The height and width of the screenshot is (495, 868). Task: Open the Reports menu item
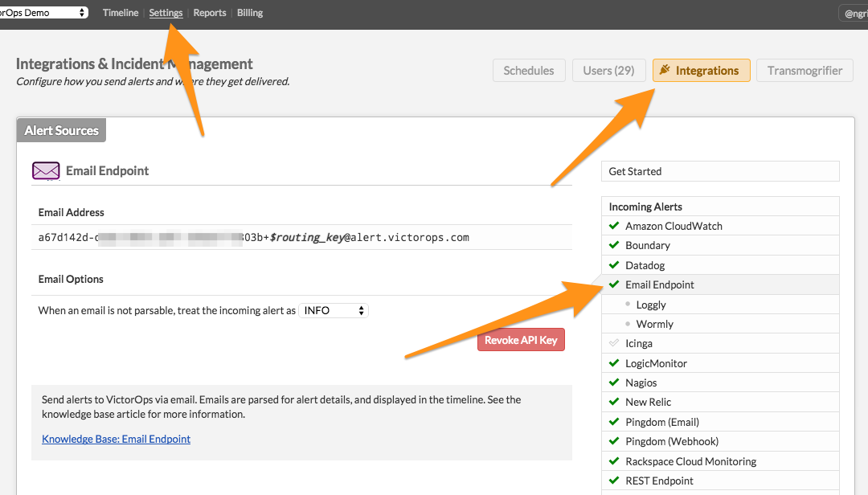210,13
